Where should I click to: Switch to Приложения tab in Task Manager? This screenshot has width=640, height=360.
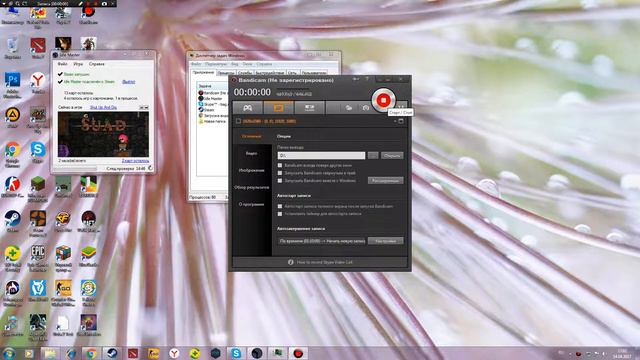click(203, 72)
